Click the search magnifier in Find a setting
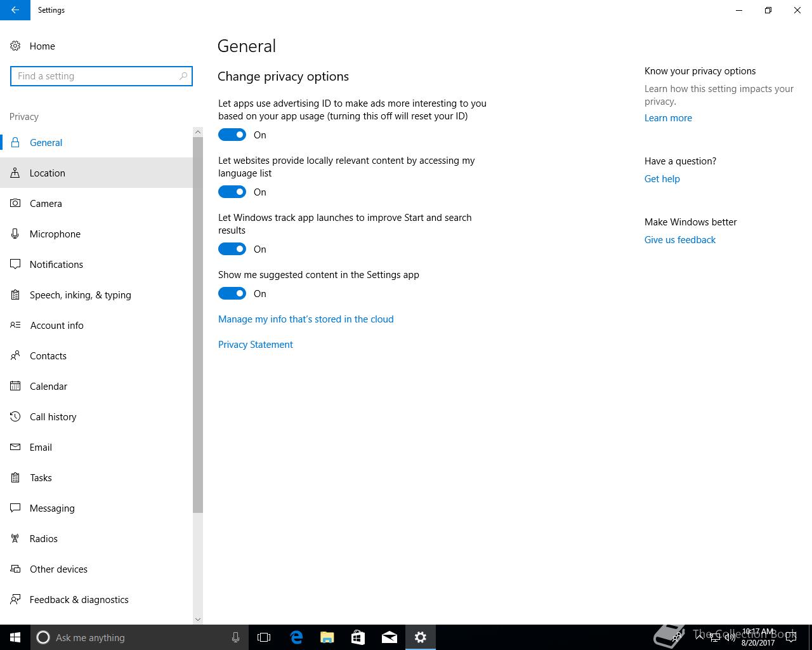 [183, 76]
